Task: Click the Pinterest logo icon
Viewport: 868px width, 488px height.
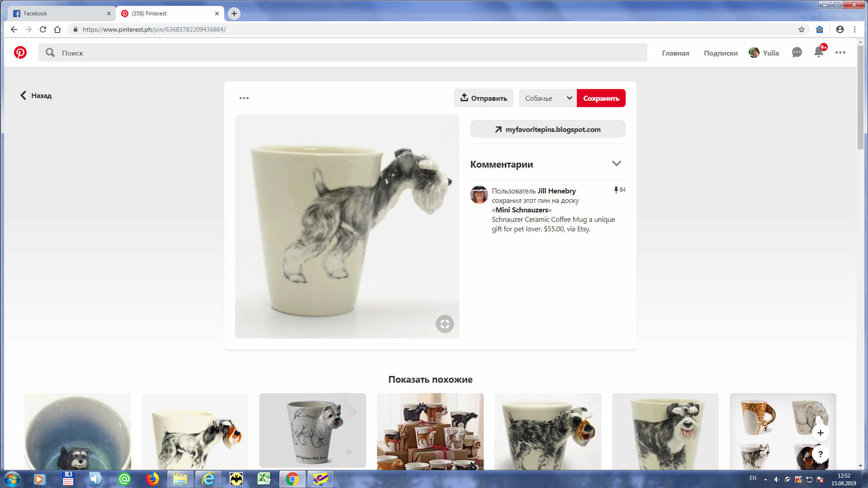Action: pyautogui.click(x=20, y=53)
